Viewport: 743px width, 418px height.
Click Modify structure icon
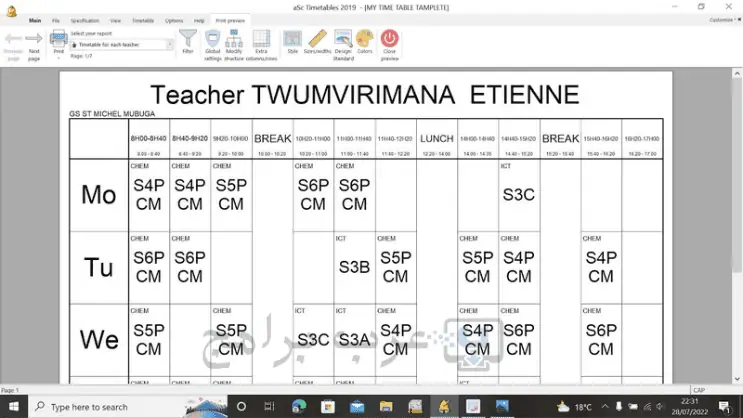tap(234, 38)
